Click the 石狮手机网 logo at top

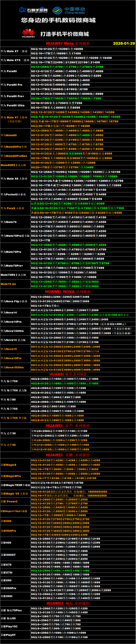click(34, 10)
